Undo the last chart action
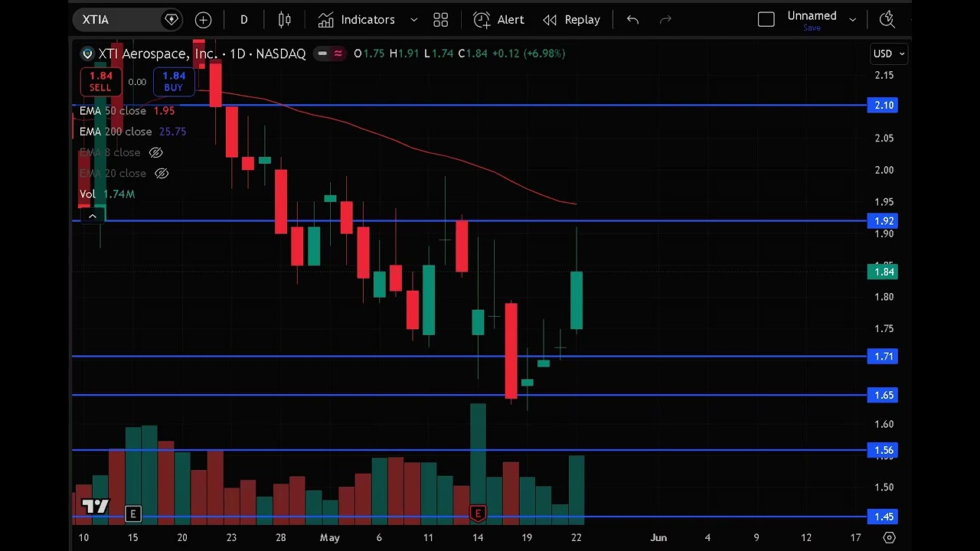This screenshot has height=551, width=980. (632, 20)
